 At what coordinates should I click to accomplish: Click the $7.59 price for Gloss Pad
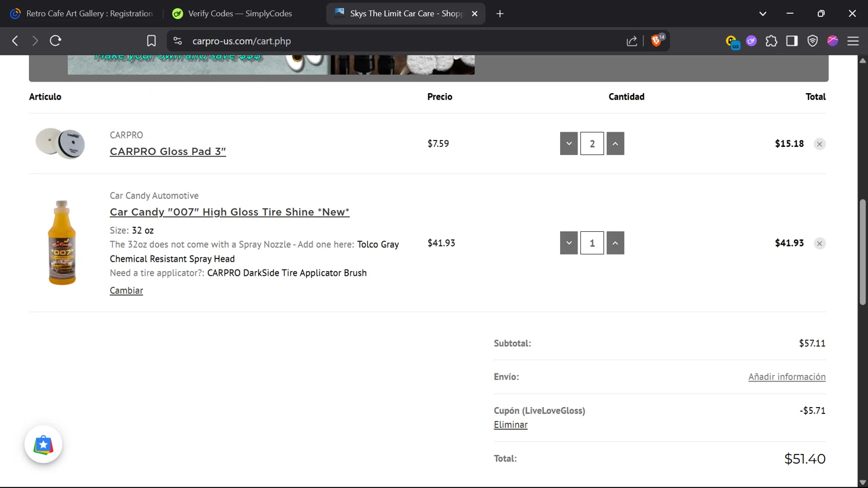(438, 143)
